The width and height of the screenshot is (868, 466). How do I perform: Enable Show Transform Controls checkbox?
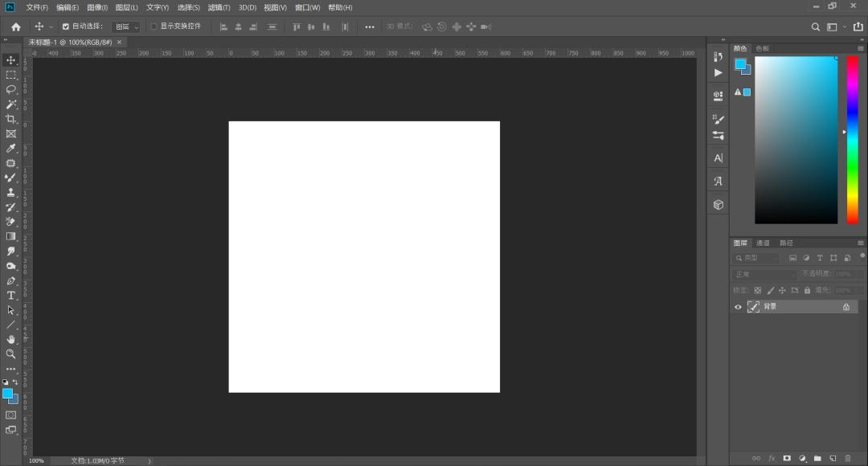coord(154,27)
